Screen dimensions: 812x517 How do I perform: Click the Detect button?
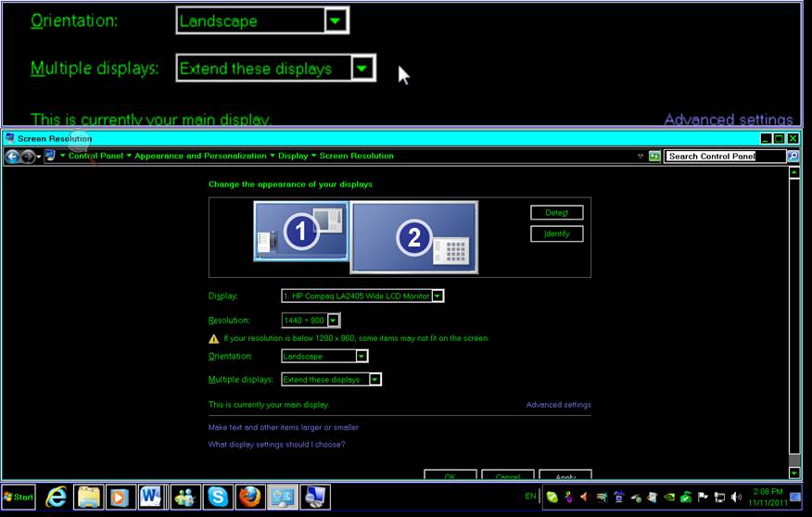(557, 213)
